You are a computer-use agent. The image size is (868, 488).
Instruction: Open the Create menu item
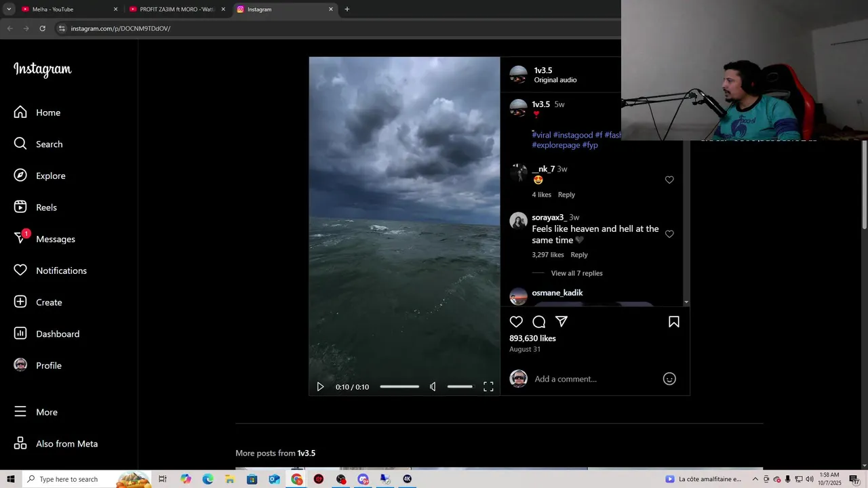pyautogui.click(x=37, y=302)
